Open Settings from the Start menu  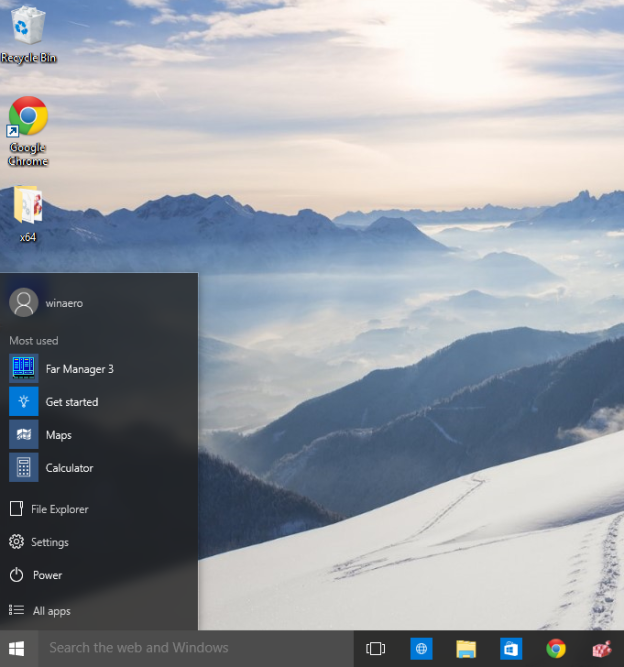coord(49,542)
